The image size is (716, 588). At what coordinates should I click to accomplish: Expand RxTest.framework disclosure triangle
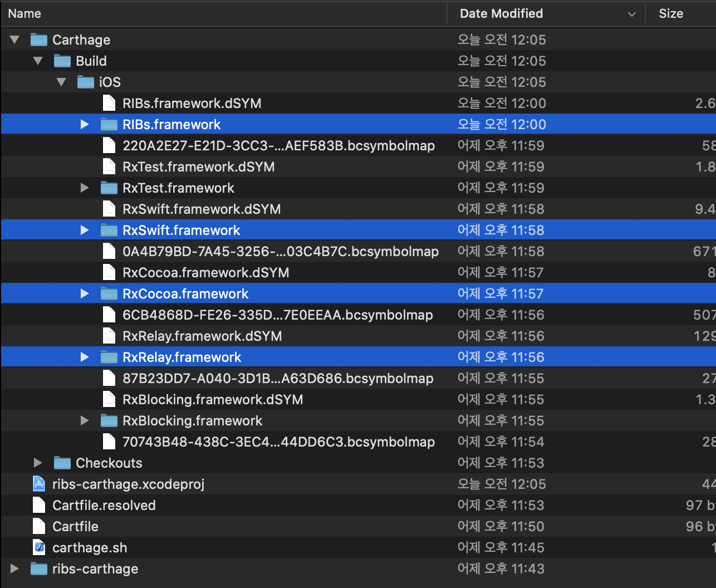coord(85,188)
